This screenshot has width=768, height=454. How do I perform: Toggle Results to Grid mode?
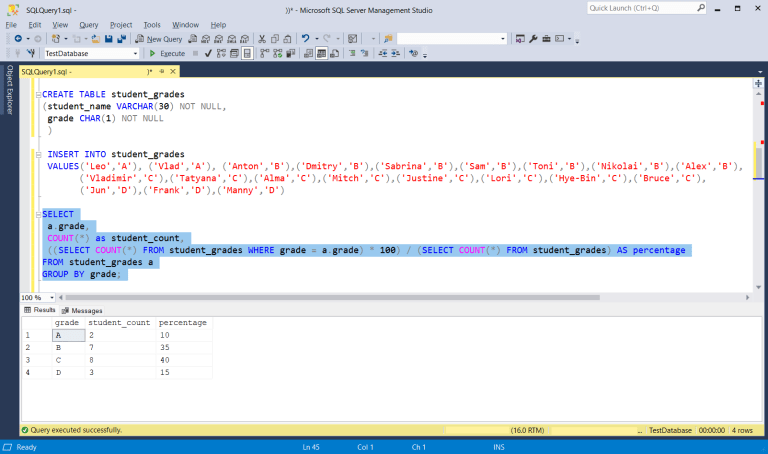click(x=321, y=53)
